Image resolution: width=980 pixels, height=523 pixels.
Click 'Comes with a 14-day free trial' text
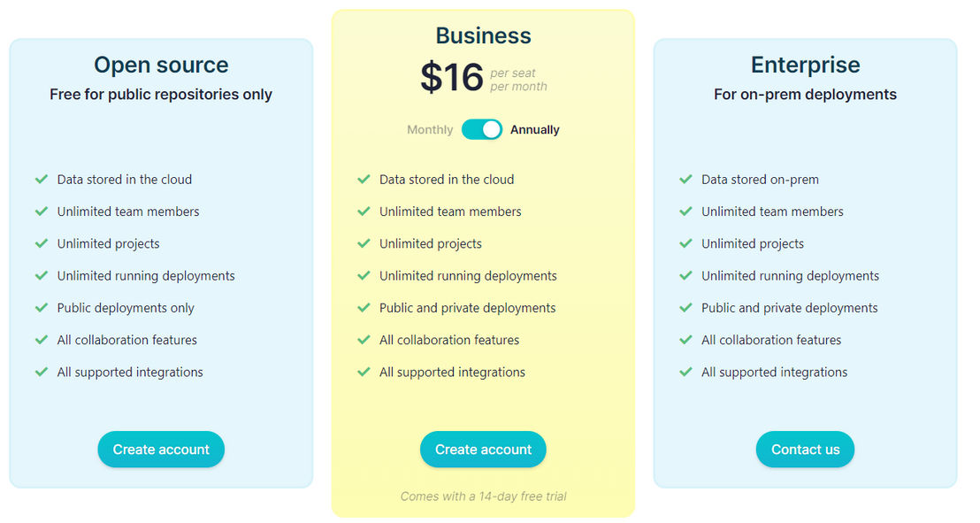(x=483, y=496)
